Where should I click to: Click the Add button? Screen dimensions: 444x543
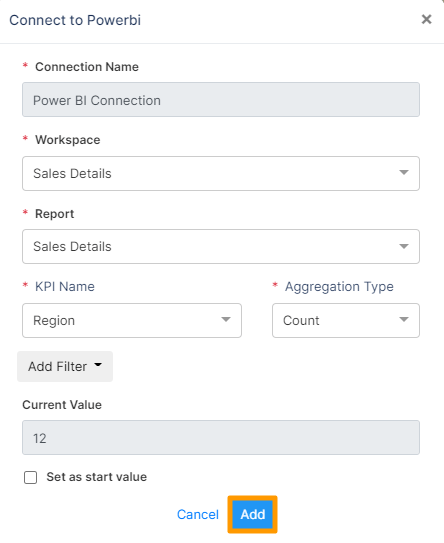[x=253, y=515]
